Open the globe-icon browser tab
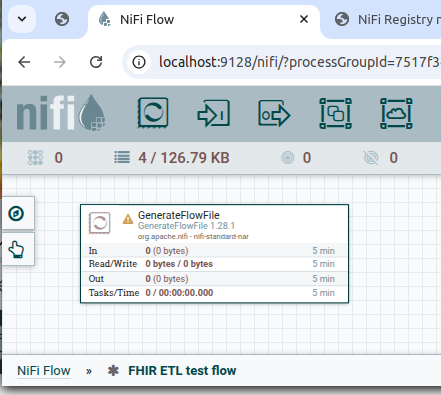The width and height of the screenshot is (441, 395). (x=62, y=19)
